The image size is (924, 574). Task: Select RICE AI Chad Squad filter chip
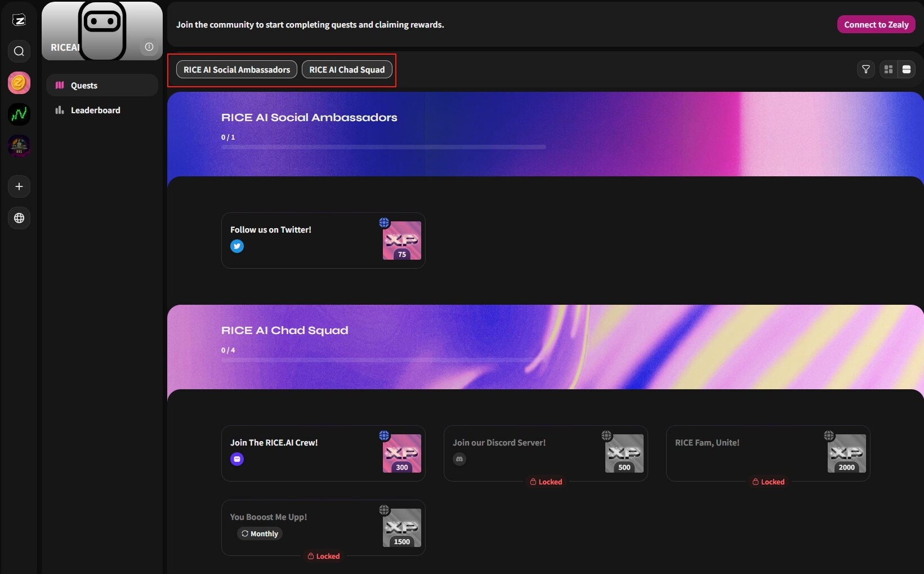(347, 70)
